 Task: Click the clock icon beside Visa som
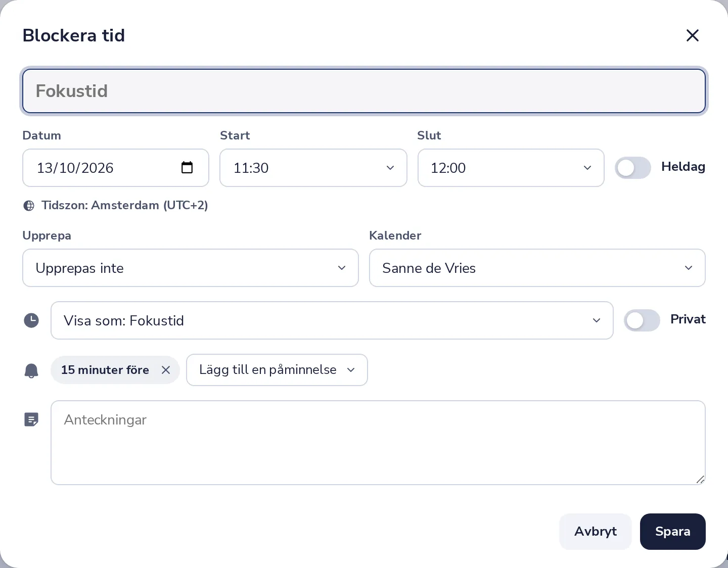pos(31,320)
